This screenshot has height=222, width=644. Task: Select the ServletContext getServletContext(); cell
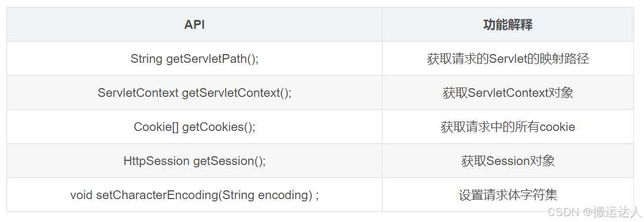coord(194,93)
